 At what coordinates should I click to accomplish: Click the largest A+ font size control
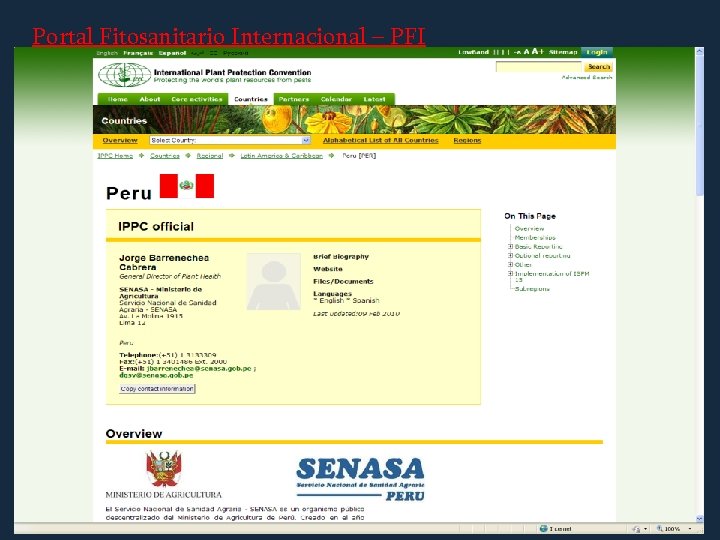[x=538, y=51]
